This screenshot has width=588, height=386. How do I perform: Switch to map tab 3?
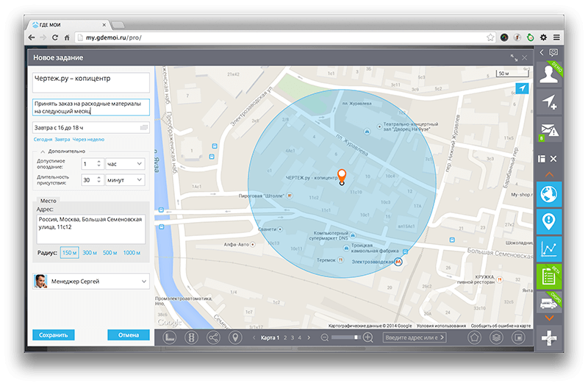[293, 337]
